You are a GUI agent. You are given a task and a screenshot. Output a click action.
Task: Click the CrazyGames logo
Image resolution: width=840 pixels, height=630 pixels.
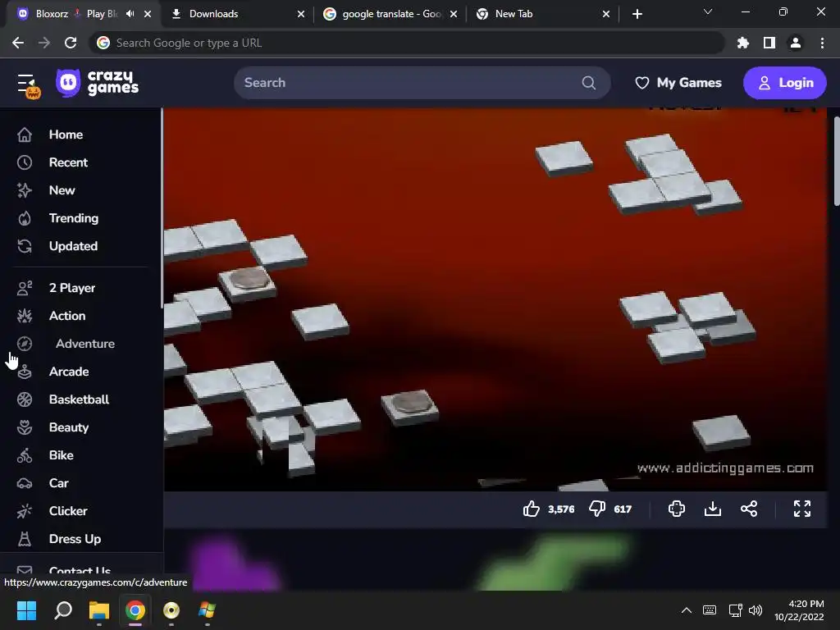click(97, 83)
